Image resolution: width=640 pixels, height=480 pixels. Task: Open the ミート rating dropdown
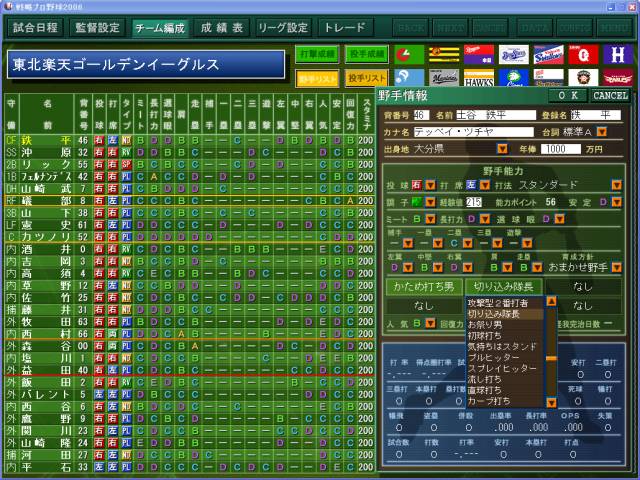point(430,219)
